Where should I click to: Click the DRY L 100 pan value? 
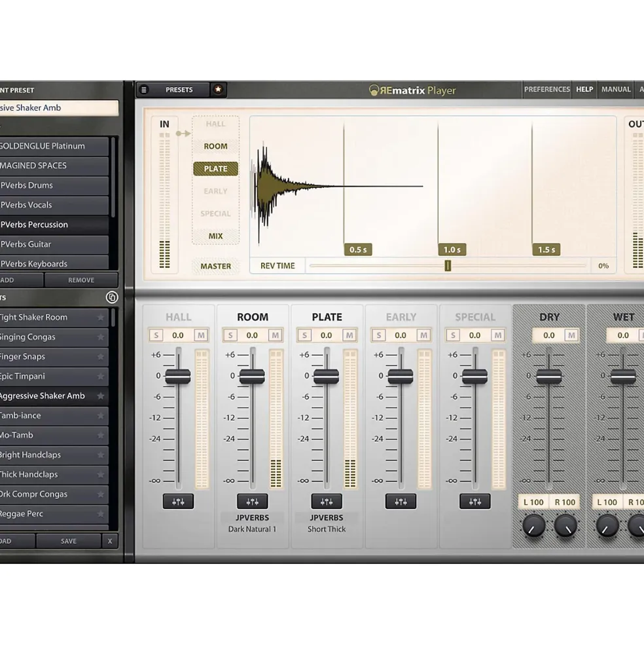pos(533,502)
